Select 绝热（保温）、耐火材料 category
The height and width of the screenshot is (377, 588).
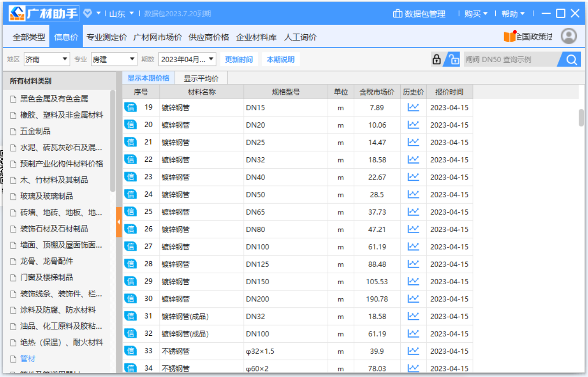[62, 342]
